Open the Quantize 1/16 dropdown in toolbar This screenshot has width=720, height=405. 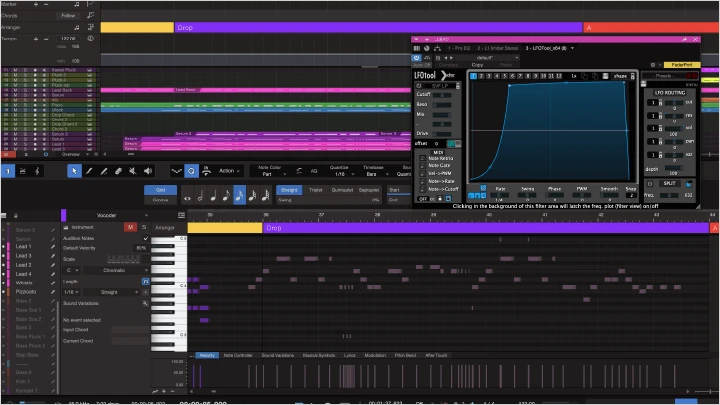point(342,174)
